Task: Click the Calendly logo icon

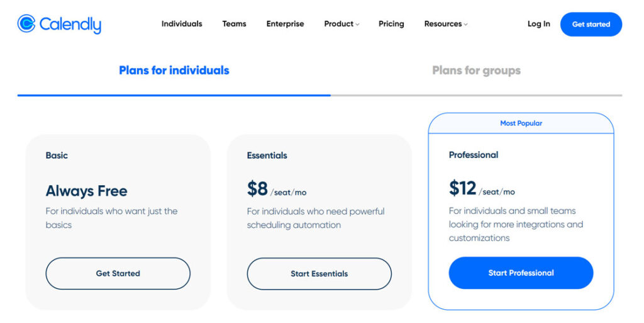Action: coord(26,23)
